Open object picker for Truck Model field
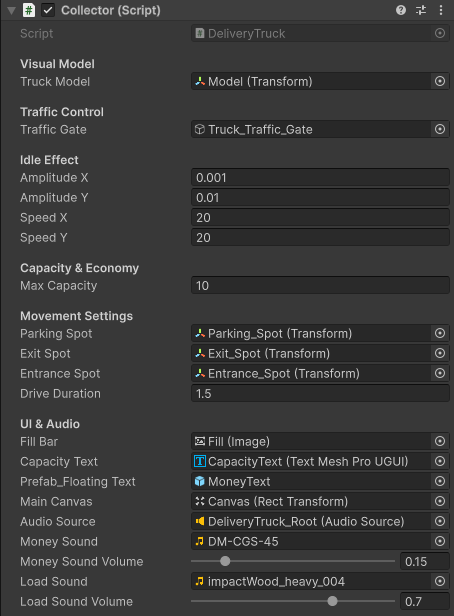 [x=440, y=81]
